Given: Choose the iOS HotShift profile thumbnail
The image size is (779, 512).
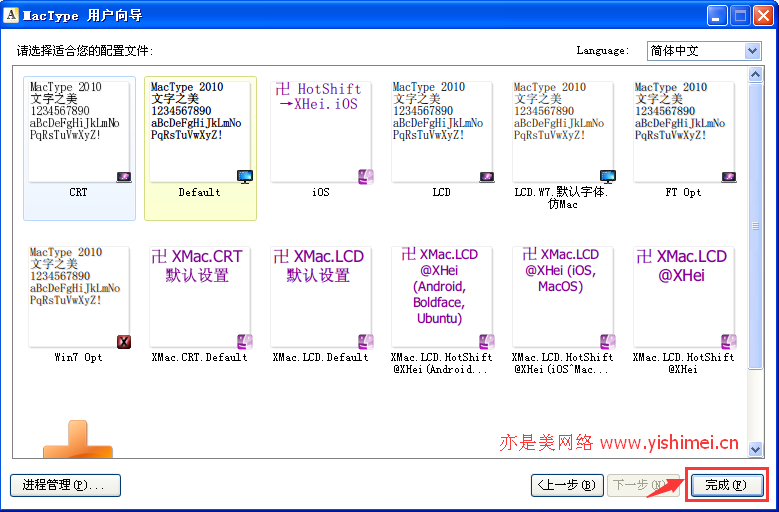Looking at the screenshot, I should click(321, 132).
